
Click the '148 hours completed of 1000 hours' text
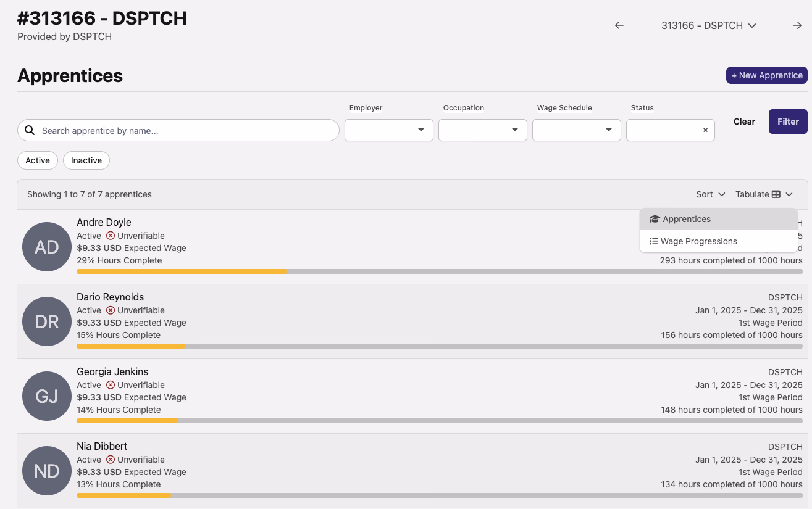pyautogui.click(x=732, y=410)
